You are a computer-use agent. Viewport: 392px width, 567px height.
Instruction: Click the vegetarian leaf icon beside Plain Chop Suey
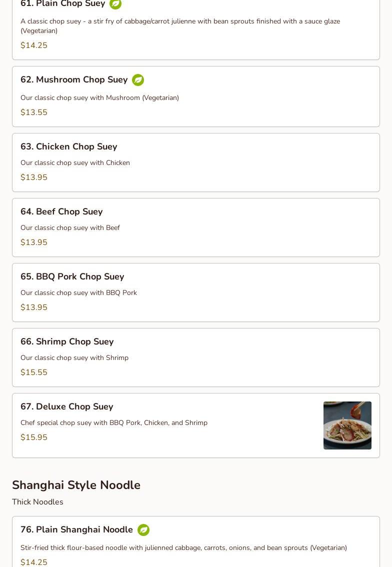click(115, 4)
